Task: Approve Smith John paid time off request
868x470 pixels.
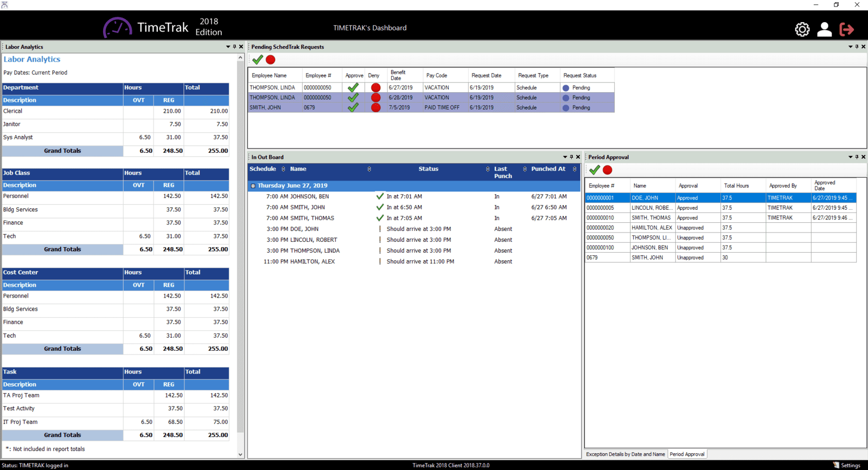Action: [353, 107]
